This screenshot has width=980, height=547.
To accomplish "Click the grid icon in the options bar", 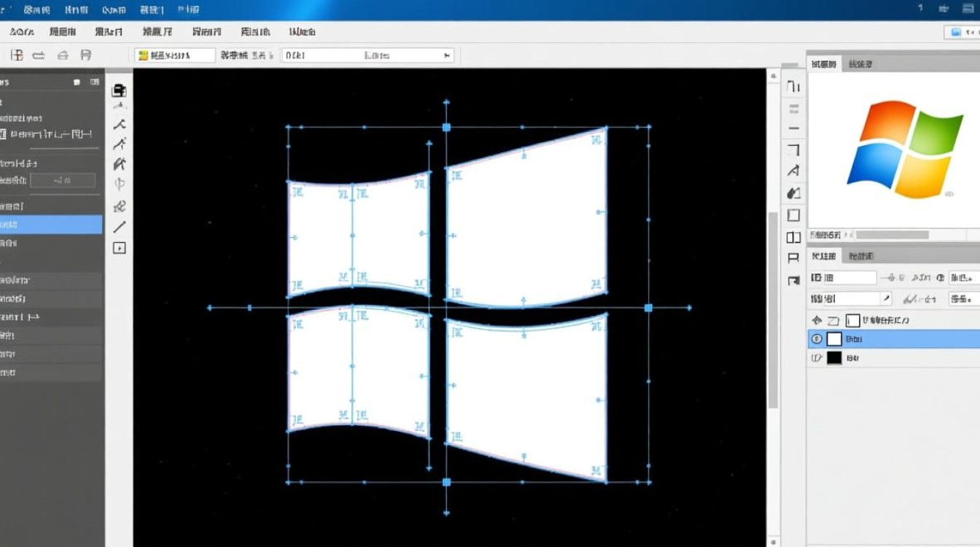I will pos(17,55).
